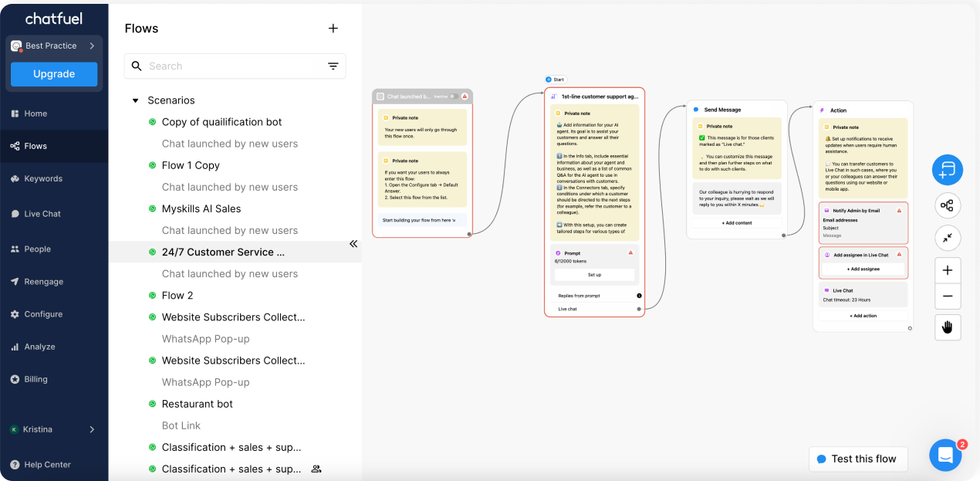This screenshot has height=481, width=980.
Task: Click the zoom out minus icon
Action: tap(948, 296)
